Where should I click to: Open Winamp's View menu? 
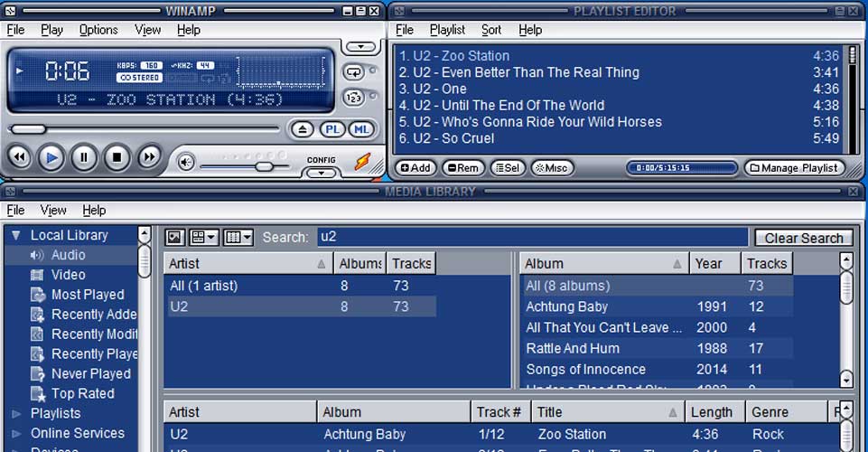point(148,30)
